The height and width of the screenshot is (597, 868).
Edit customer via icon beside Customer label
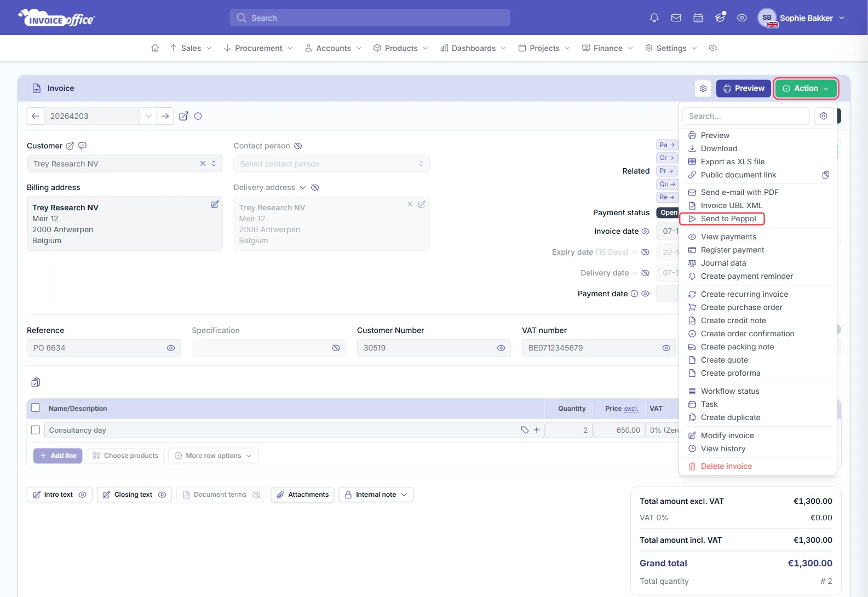pos(70,146)
